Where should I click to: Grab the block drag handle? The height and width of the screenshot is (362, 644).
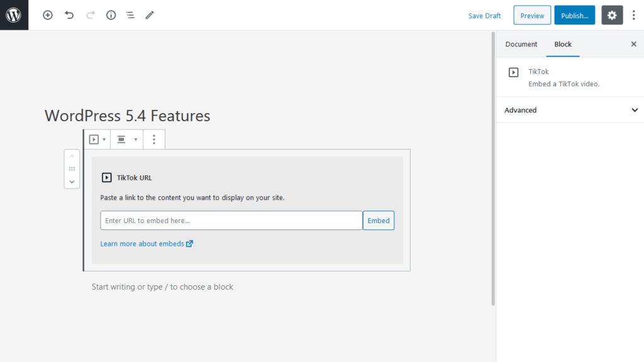[72, 168]
